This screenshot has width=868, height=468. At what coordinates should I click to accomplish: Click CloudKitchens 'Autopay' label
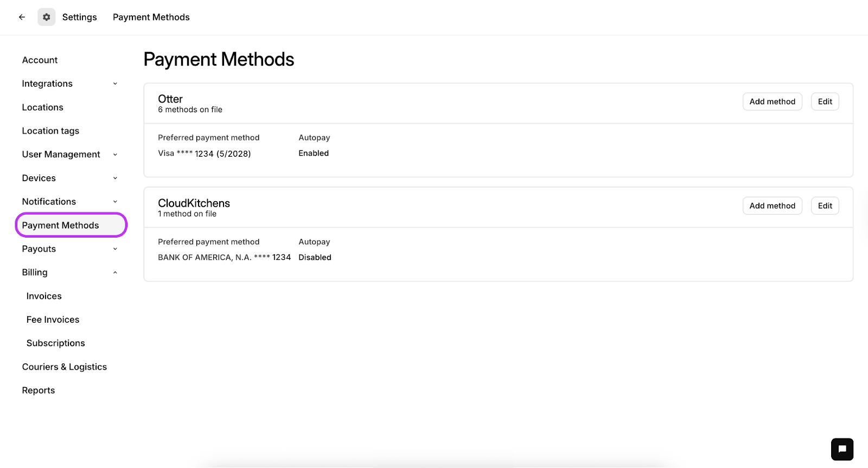tap(314, 242)
